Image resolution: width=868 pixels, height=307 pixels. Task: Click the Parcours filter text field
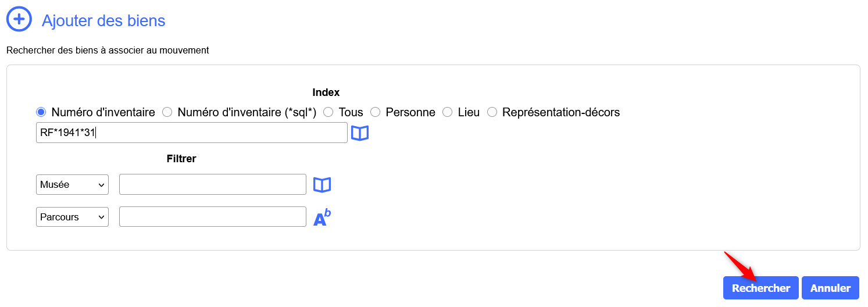212,217
